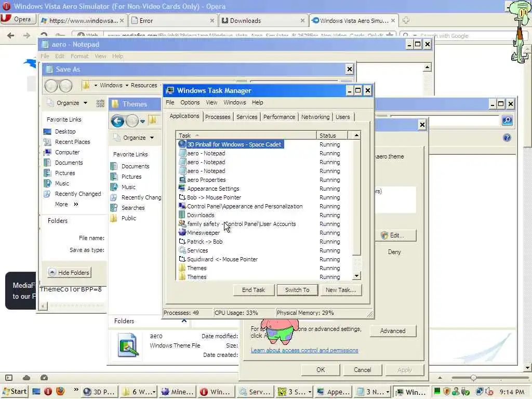Switch to Minesweeper taskbar button
Screen dimensions: 532x399
pos(178,392)
